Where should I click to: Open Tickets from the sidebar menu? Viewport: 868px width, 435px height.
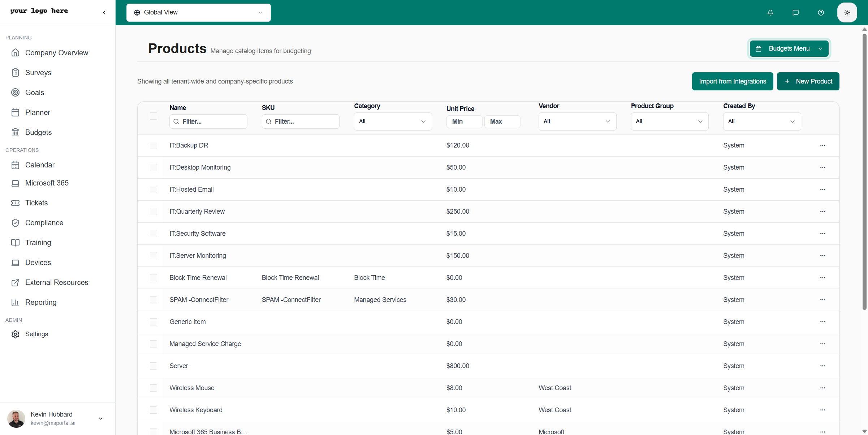36,203
